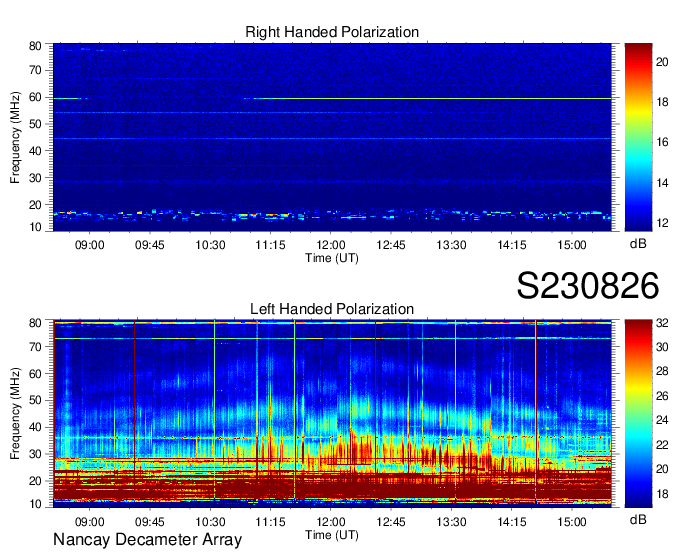Click the 10 MHz tick label on the right-handed plot

pyautogui.click(x=35, y=227)
